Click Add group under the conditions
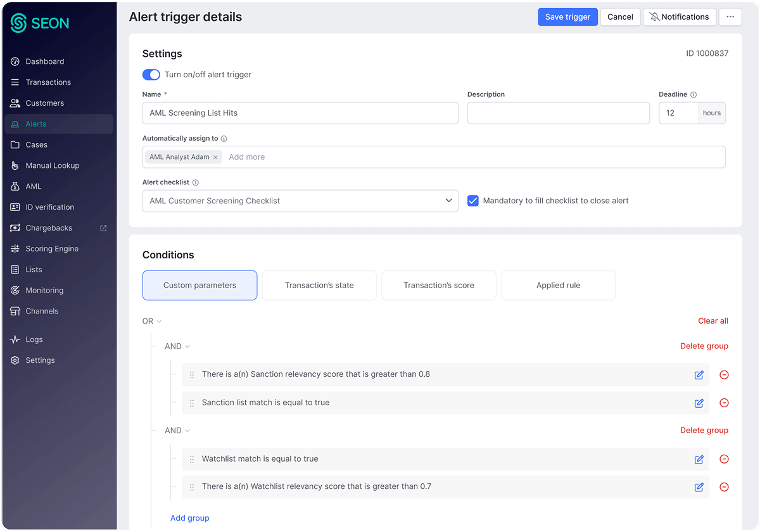This screenshot has width=760, height=532. point(189,517)
